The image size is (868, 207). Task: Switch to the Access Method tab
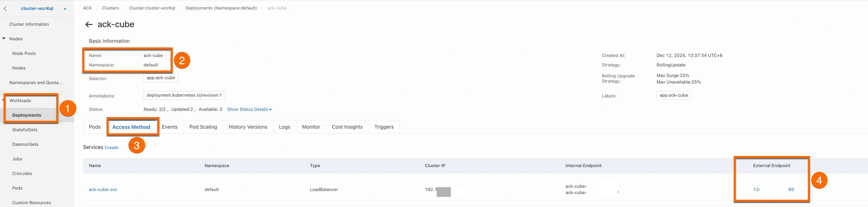pyautogui.click(x=131, y=127)
